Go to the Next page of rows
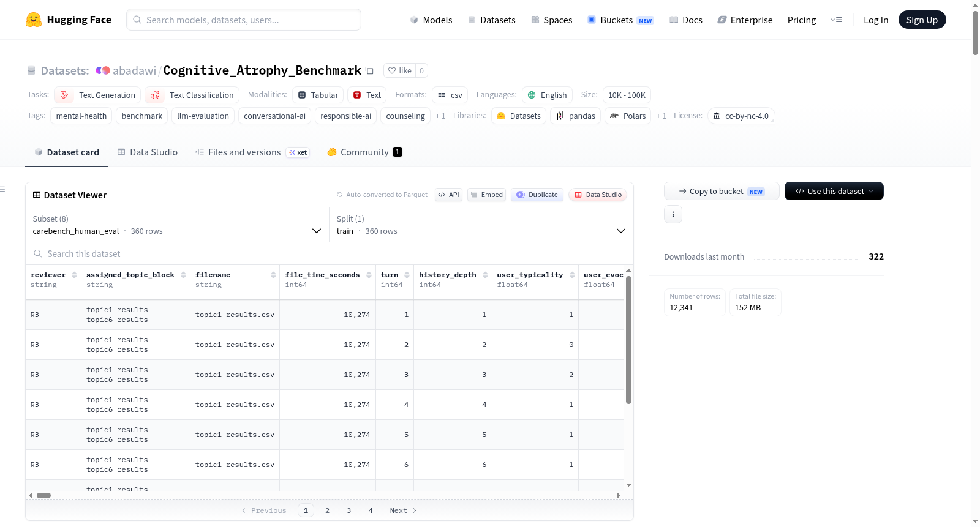This screenshot has height=527, width=980. point(403,510)
